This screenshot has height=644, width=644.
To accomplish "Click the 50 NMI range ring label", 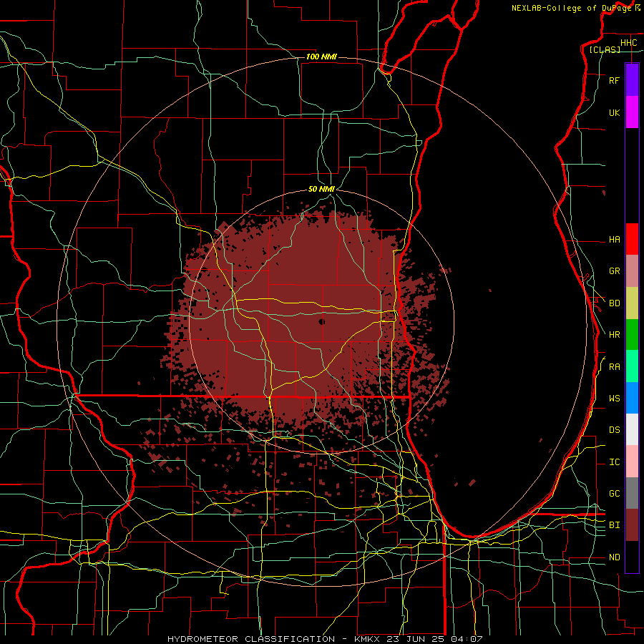I will click(x=321, y=189).
